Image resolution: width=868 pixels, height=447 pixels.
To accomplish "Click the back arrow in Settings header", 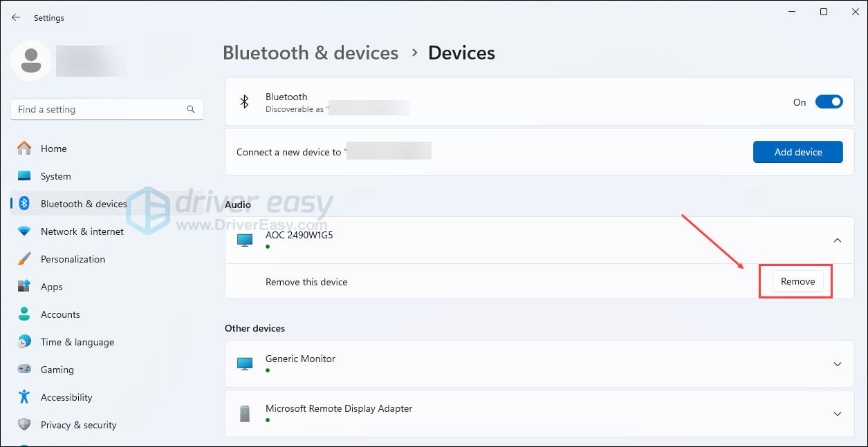I will 16,18.
